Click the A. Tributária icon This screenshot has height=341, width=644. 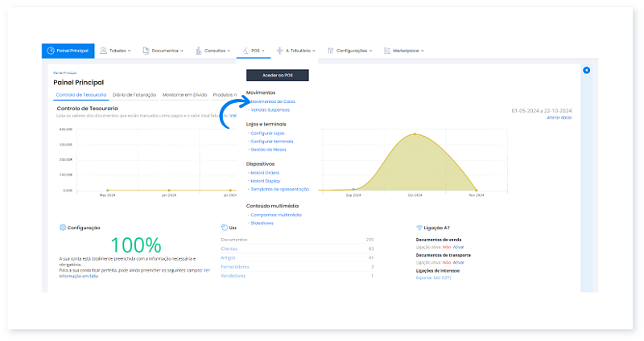pyautogui.click(x=279, y=51)
